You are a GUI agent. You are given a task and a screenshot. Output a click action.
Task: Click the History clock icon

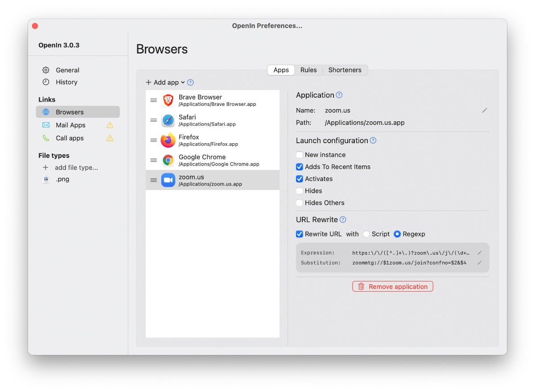click(45, 82)
